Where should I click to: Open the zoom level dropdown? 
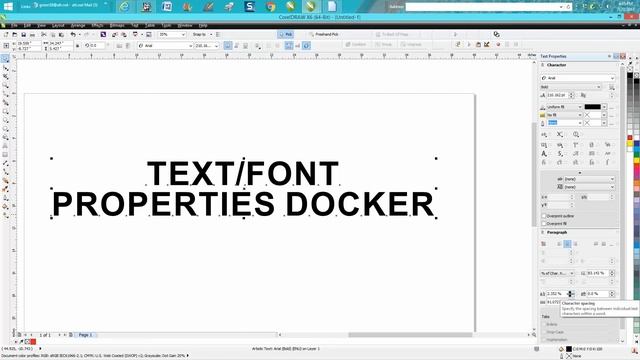pyautogui.click(x=183, y=35)
